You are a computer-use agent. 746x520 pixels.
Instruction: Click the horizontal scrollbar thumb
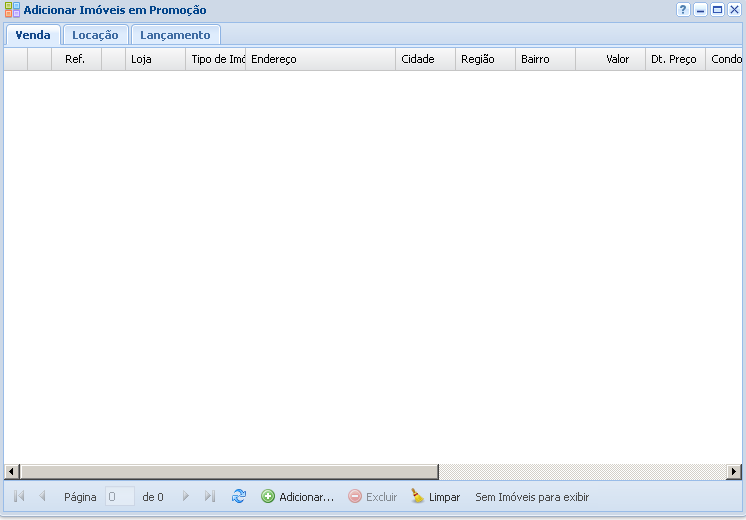tap(229, 472)
